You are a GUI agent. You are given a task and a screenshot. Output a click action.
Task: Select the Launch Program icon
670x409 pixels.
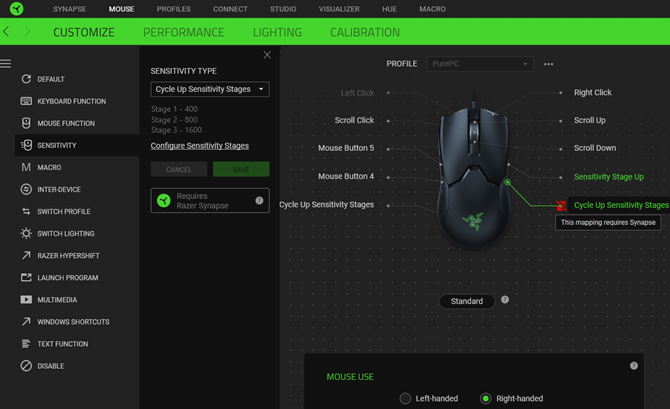point(26,277)
